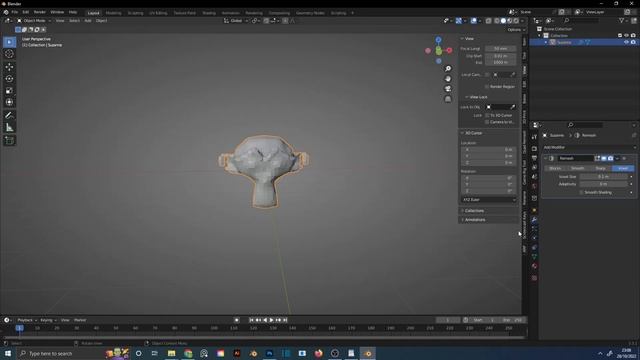Viewport: 640px width, 360px height.
Task: Enable Smooth Shading checkbox in Remesh
Action: click(581, 192)
